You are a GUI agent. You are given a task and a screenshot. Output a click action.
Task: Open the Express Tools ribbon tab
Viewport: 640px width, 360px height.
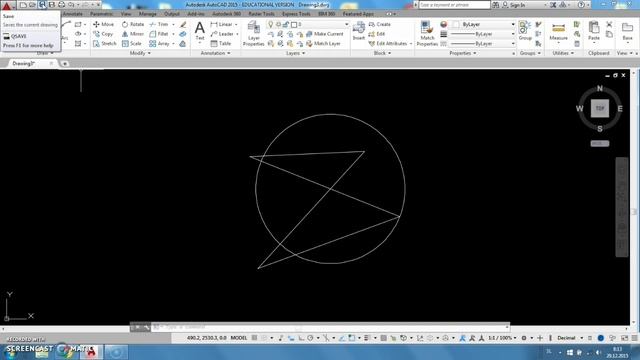click(x=296, y=14)
